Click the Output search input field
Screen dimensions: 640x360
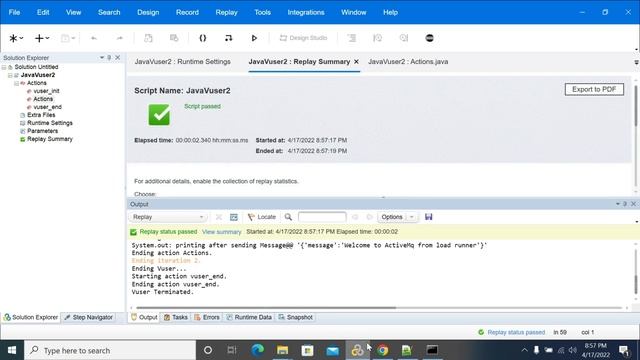tap(322, 217)
